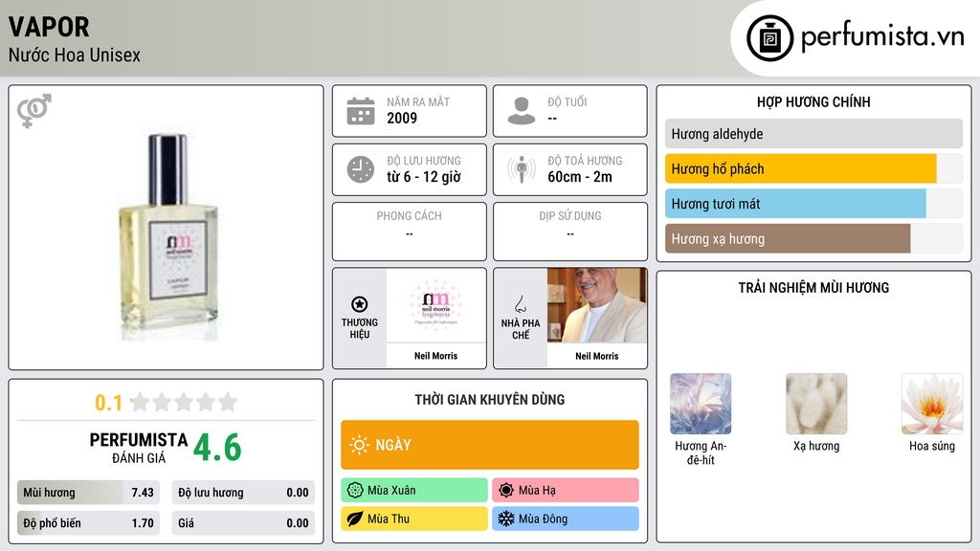Click the clock icon beside Độ lưu hương
Screen dimensions: 980x551
pyautogui.click(x=361, y=169)
